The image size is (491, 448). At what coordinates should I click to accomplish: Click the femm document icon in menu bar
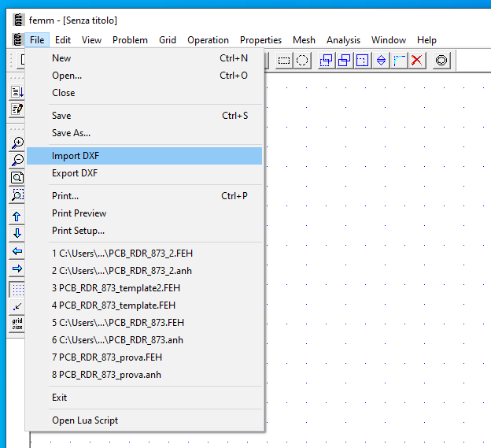pyautogui.click(x=17, y=40)
